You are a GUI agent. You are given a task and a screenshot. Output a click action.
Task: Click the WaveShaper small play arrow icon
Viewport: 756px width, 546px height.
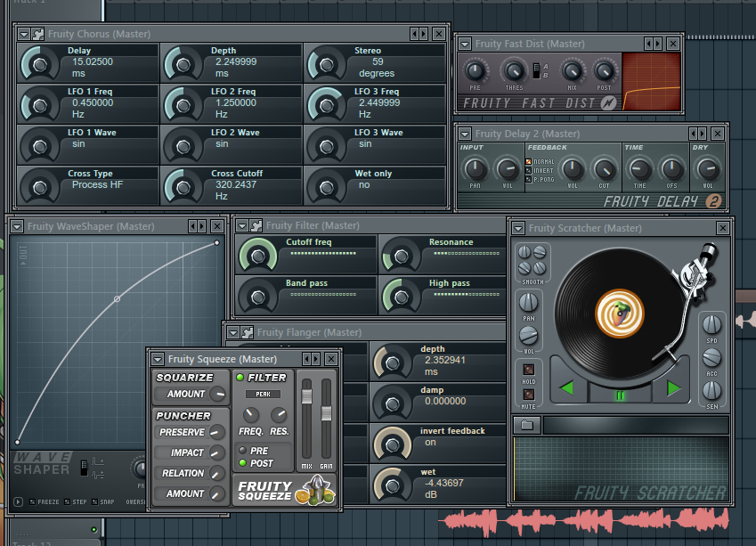pos(18,502)
